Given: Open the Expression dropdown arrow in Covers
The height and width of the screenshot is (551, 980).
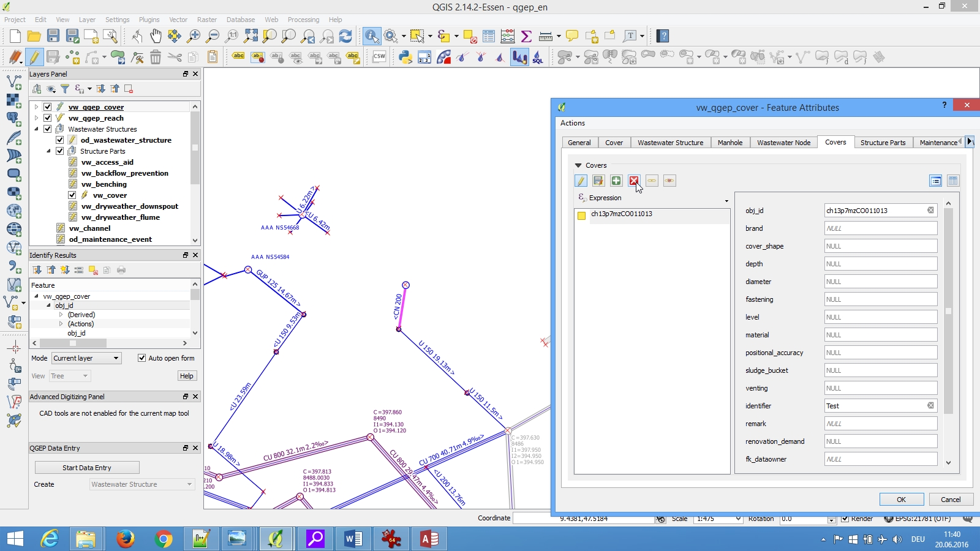Looking at the screenshot, I should [x=726, y=201].
